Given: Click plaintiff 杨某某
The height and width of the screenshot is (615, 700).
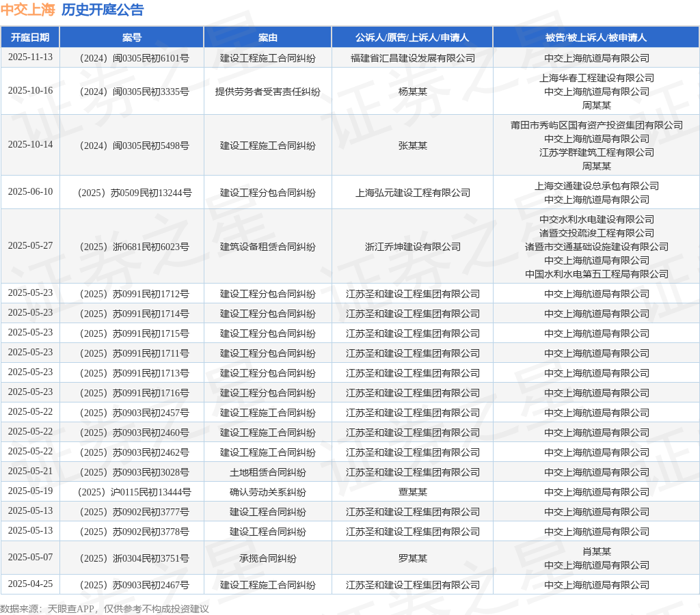Looking at the screenshot, I should click(x=412, y=92).
